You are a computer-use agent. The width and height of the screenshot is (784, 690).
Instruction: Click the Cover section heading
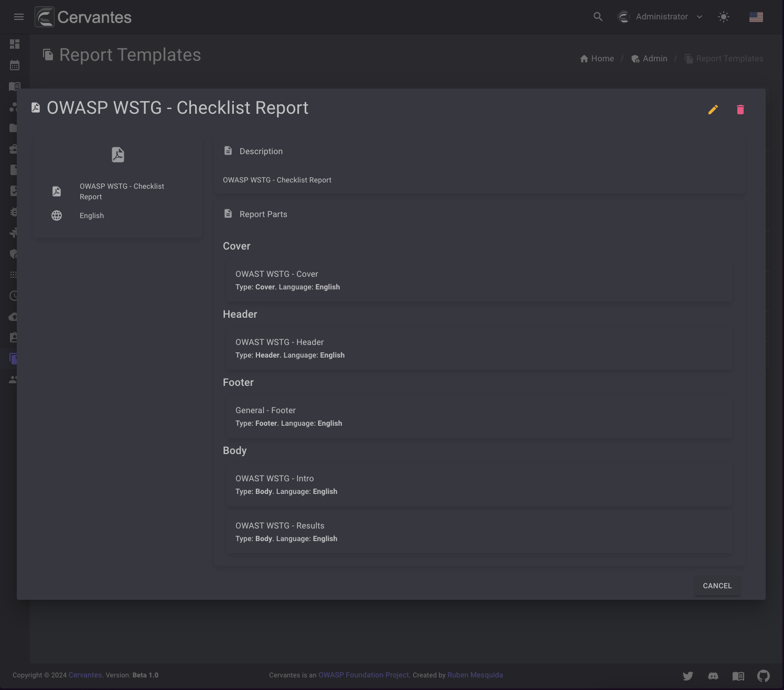pos(237,246)
